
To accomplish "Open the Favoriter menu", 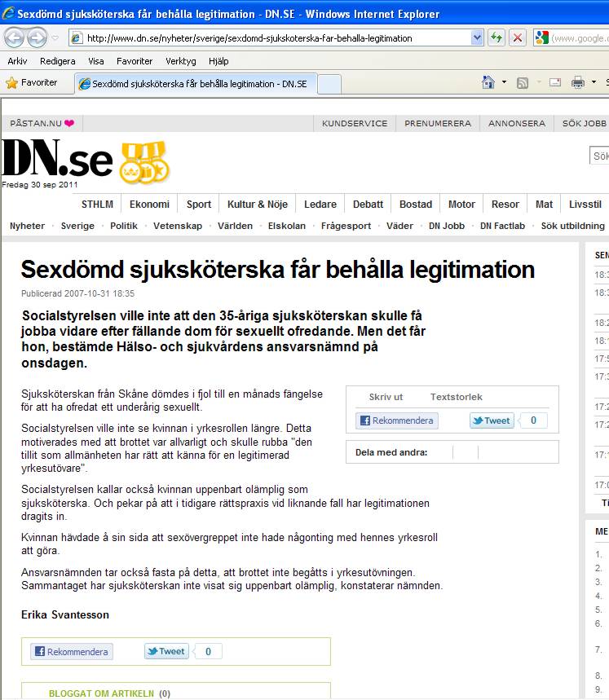I will coord(135,61).
